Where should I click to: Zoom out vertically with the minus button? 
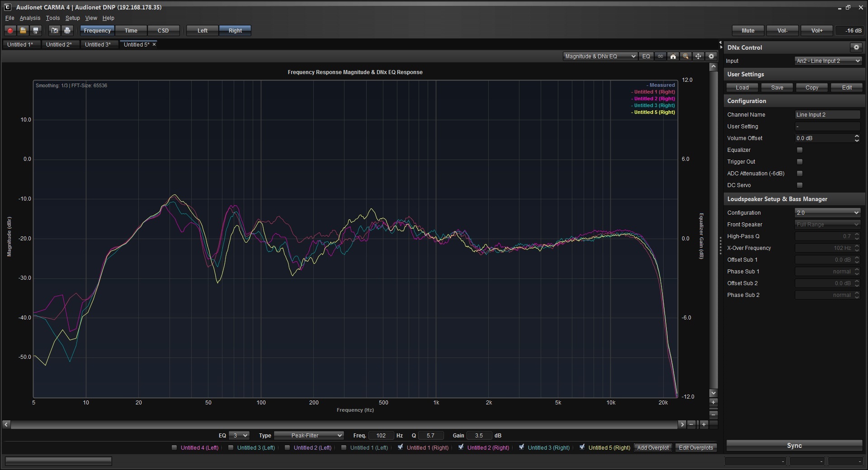(713, 414)
